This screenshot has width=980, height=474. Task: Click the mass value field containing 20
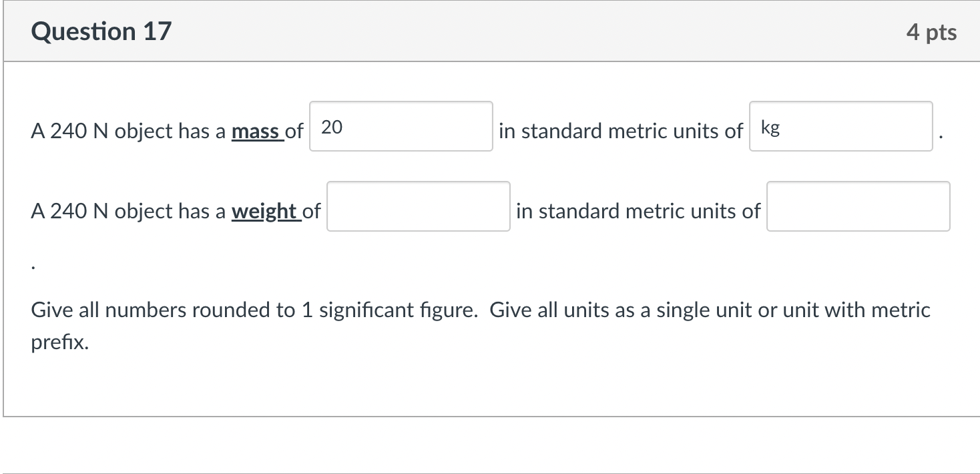[x=401, y=126]
